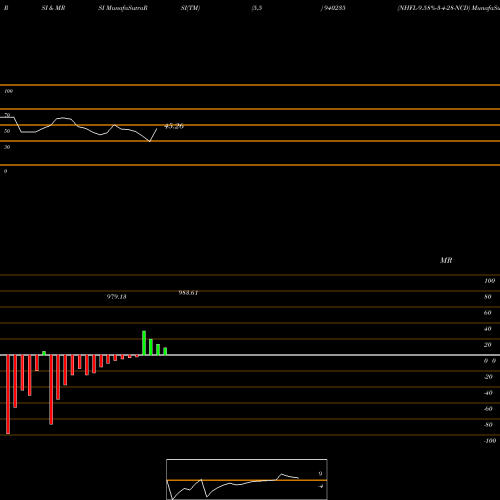Screen dimensions: 500x500
Task: Click the 979.18 price label
Action: 117,297
